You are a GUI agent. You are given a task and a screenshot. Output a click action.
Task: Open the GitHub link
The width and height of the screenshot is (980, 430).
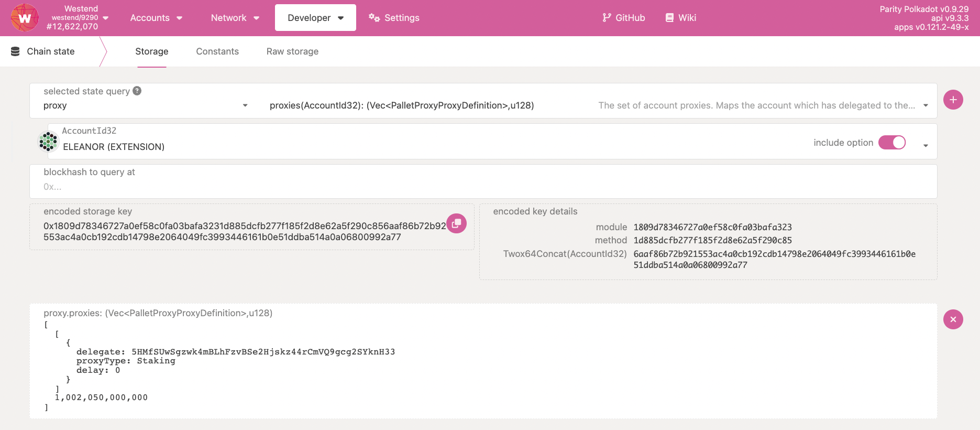point(623,18)
